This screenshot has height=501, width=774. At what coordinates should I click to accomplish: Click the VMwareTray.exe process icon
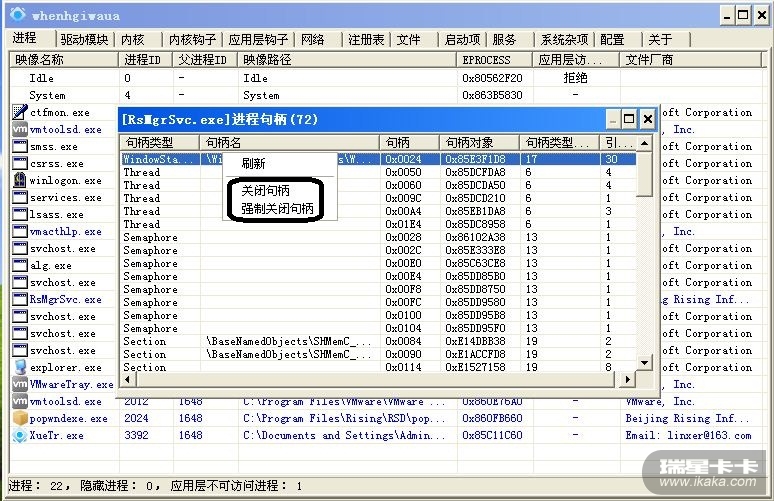click(x=20, y=384)
